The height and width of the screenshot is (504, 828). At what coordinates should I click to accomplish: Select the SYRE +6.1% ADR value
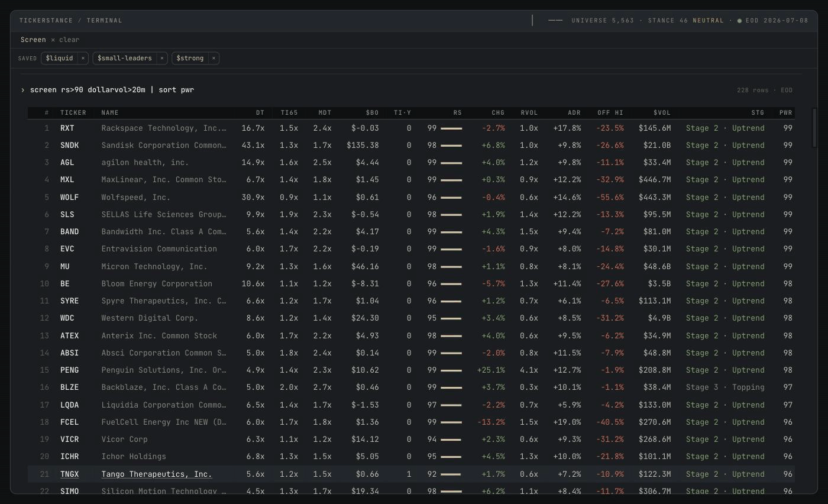coord(570,301)
